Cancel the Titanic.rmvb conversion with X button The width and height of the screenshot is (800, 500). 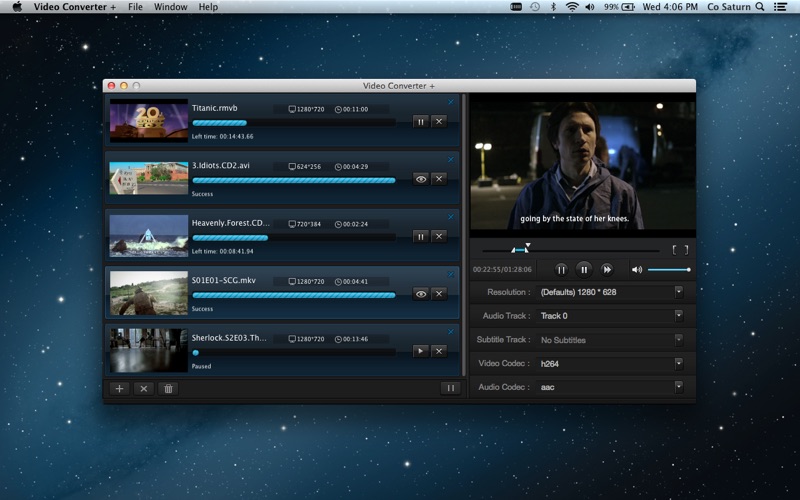coord(439,121)
